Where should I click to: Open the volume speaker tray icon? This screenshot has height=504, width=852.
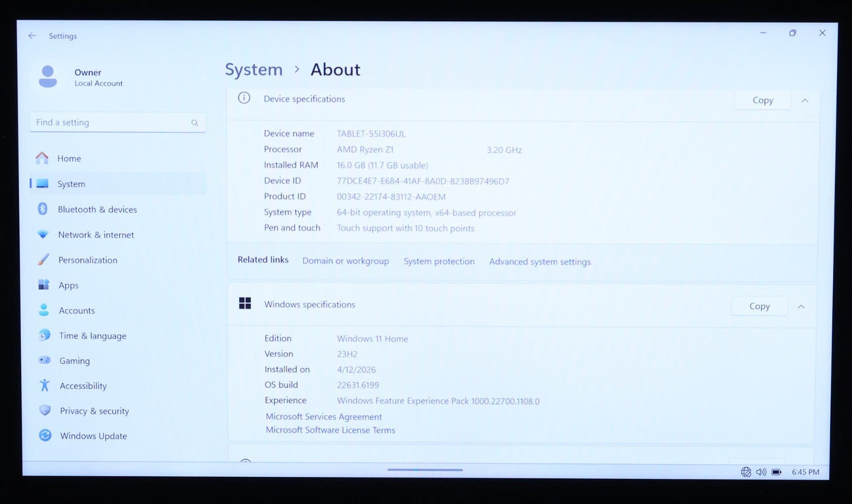coord(761,472)
